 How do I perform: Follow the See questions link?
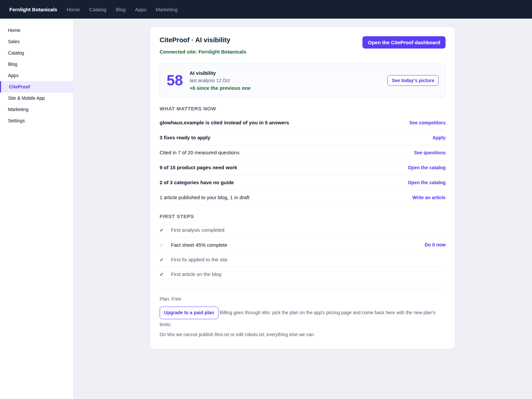[430, 153]
